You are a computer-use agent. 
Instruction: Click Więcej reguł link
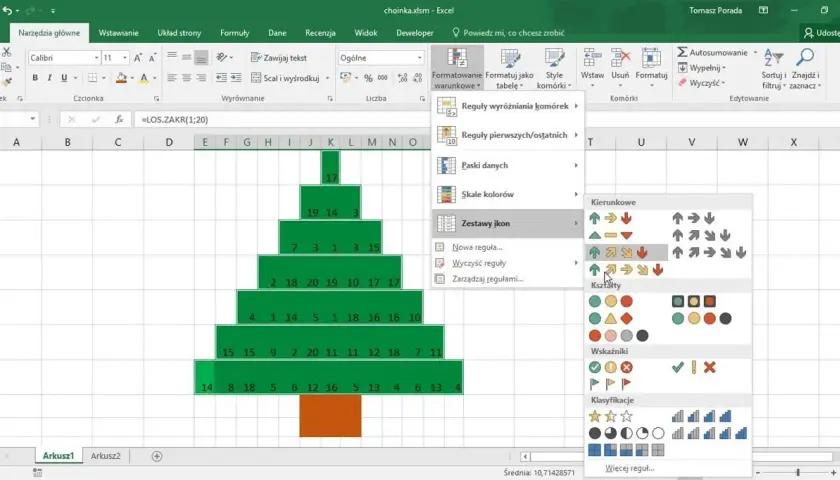point(629,468)
